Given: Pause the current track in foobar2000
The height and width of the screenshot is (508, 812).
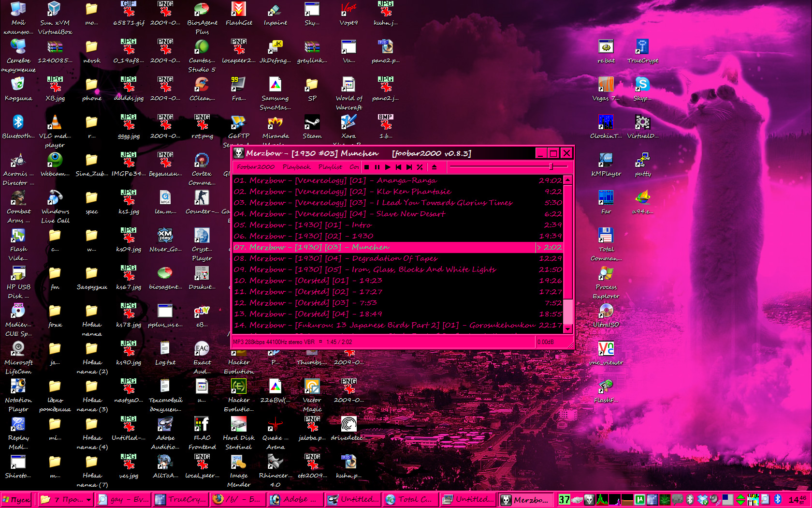Looking at the screenshot, I should point(377,167).
